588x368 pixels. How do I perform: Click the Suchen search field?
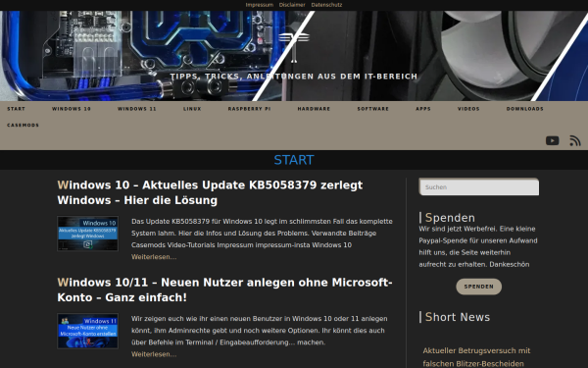click(479, 186)
